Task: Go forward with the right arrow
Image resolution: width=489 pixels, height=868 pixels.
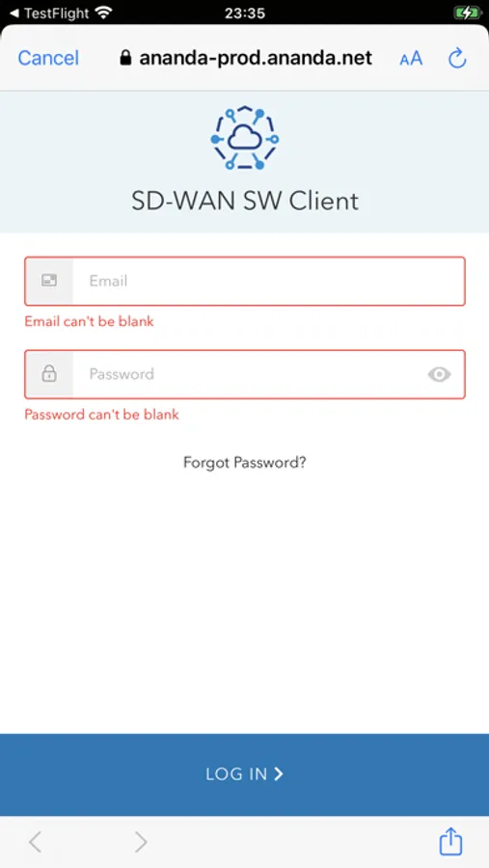Action: click(141, 842)
